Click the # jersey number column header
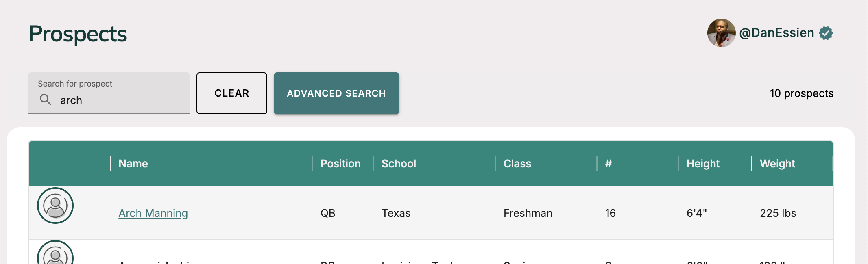Screen dimensions: 868x264 coord(608,164)
